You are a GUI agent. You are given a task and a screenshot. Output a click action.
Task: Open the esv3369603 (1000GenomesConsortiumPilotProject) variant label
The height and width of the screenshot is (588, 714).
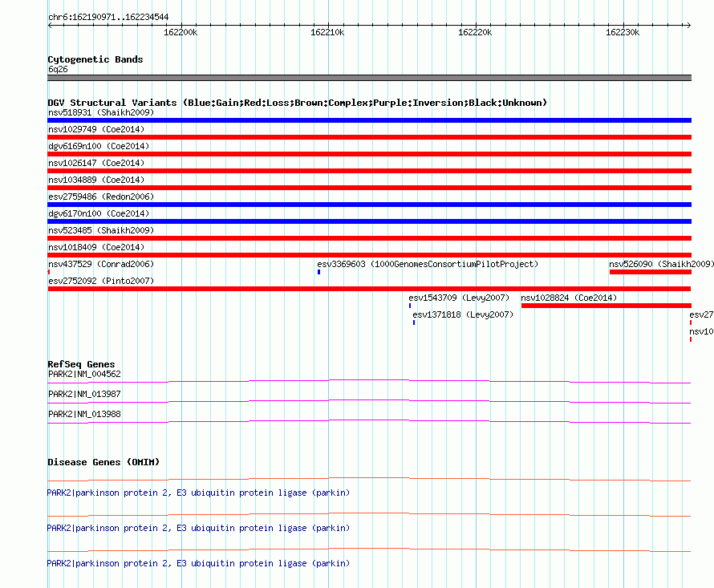coord(428,264)
